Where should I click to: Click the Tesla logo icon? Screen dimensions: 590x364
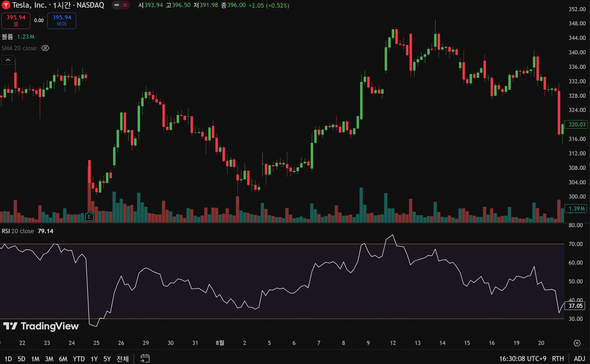(6, 5)
